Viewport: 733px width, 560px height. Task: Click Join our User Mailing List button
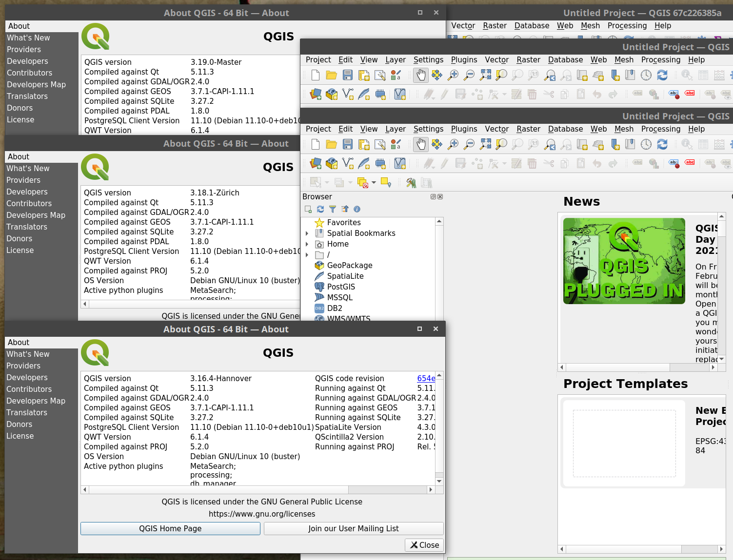354,529
